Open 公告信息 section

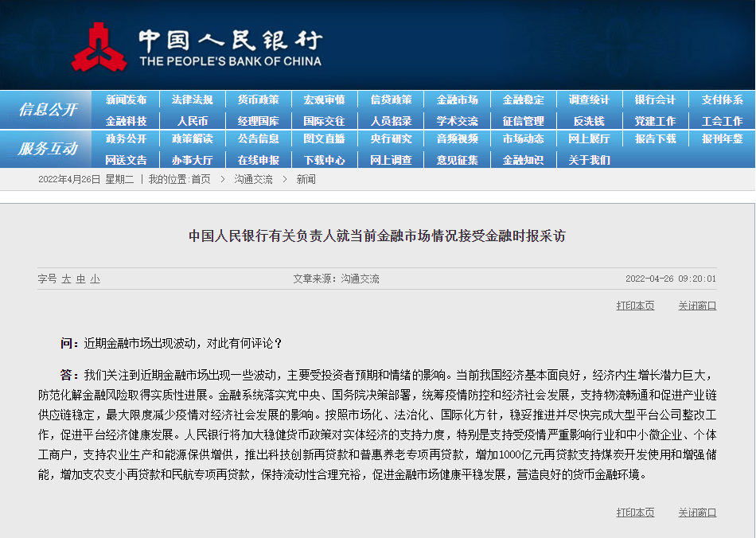pyautogui.click(x=259, y=138)
